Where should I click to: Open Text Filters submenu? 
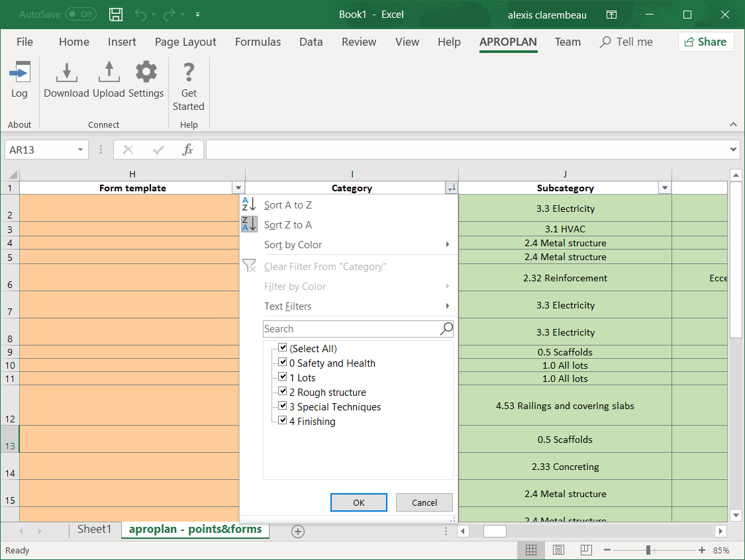click(349, 306)
